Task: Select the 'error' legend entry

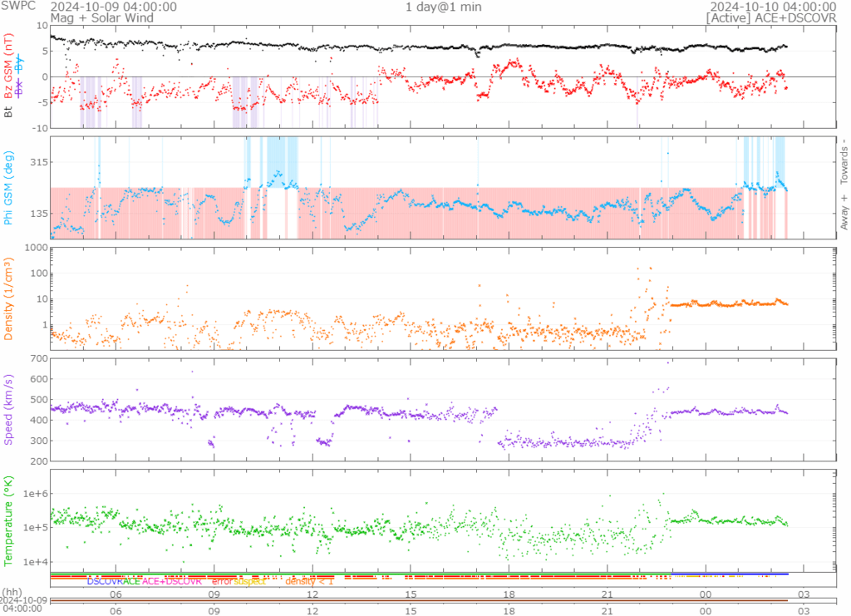Action: (222, 582)
